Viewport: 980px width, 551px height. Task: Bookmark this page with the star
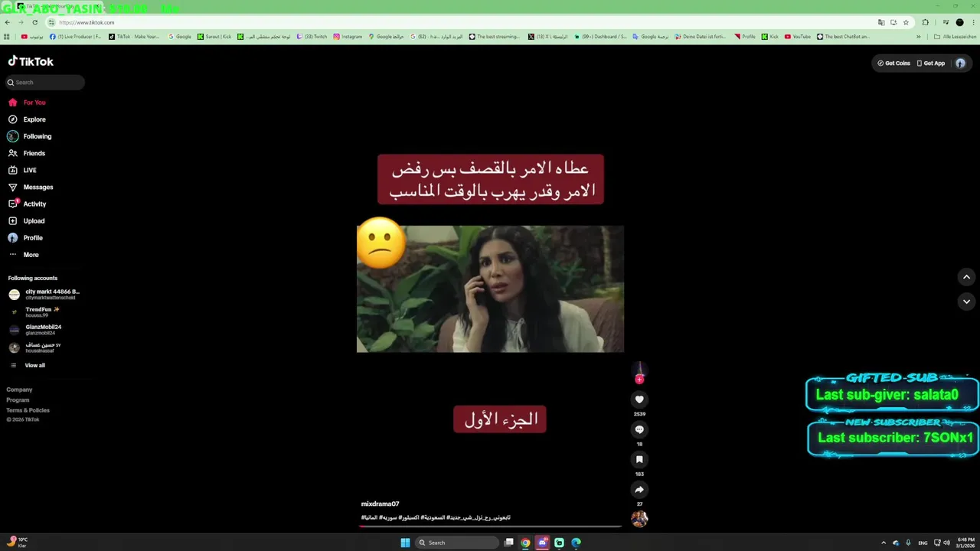click(x=906, y=22)
